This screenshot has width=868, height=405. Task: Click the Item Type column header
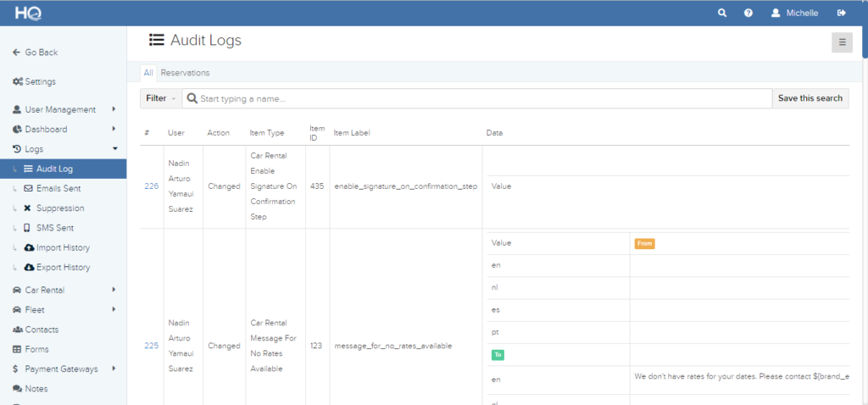click(x=267, y=133)
